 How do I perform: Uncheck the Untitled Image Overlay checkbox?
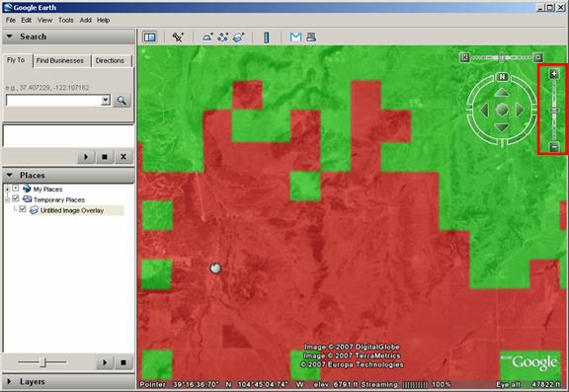23,209
